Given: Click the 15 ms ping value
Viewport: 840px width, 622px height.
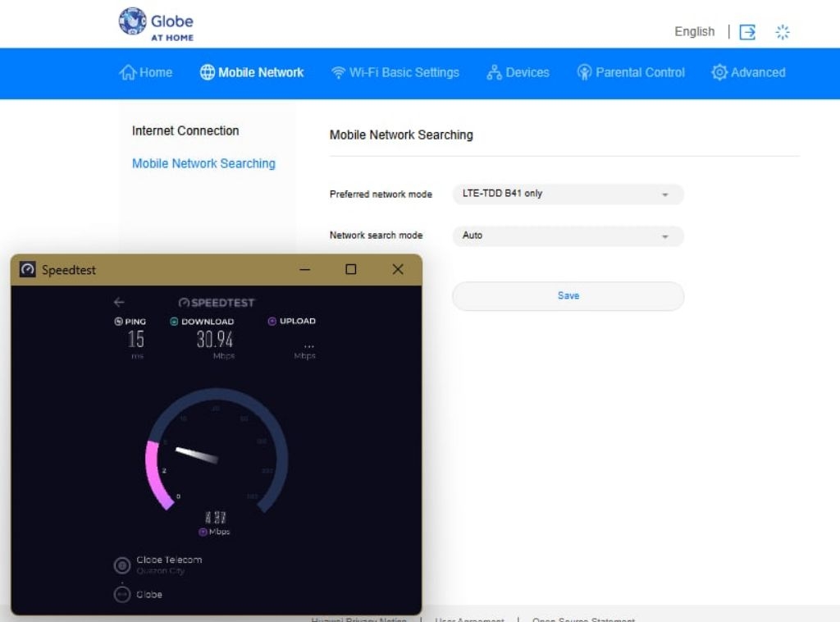Looking at the screenshot, I should coord(136,339).
